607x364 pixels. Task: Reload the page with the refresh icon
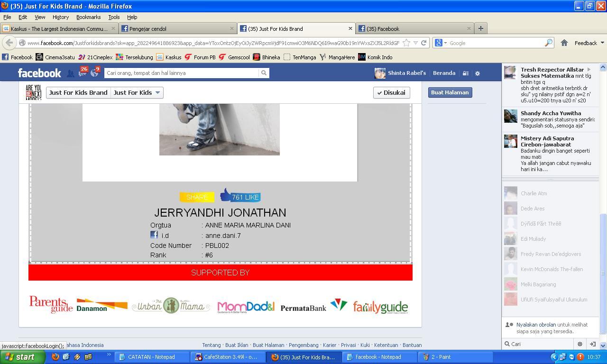pyautogui.click(x=424, y=43)
